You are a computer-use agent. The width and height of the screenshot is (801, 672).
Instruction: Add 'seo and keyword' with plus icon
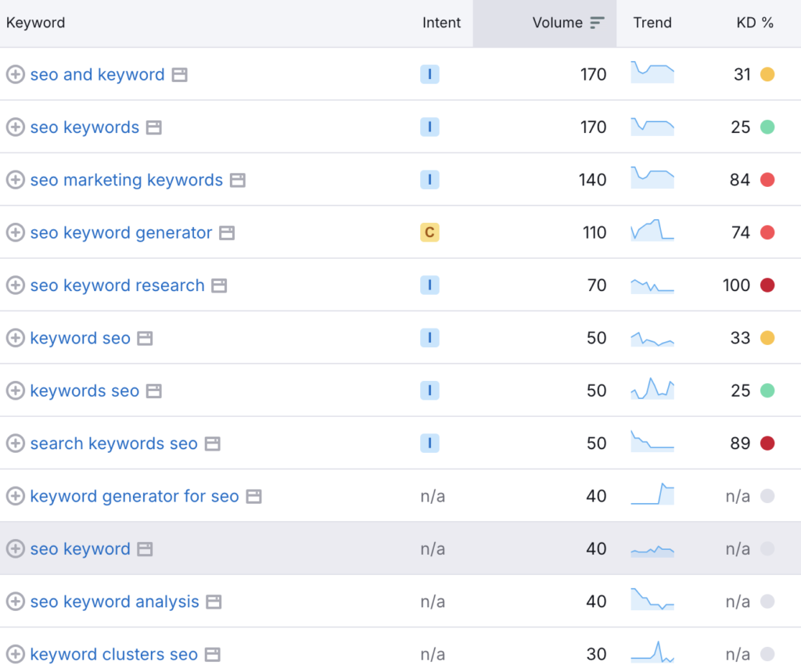click(16, 74)
